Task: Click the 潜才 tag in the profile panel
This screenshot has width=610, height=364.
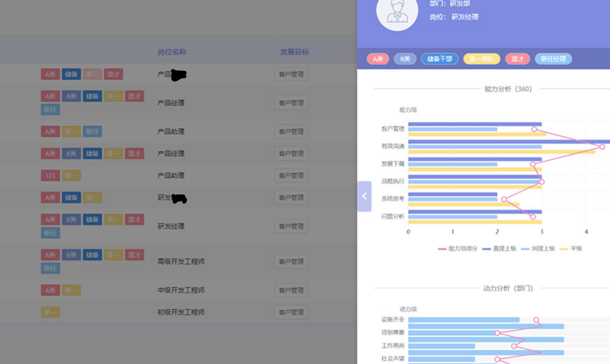Action: [x=517, y=59]
